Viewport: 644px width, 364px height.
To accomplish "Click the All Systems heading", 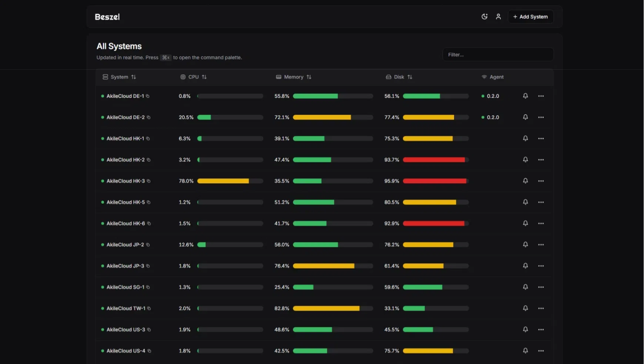I will (119, 46).
